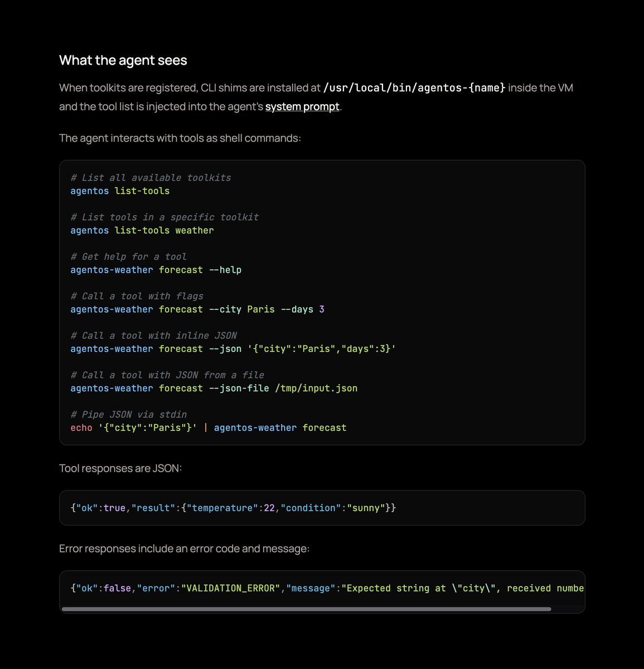Open the What the agent sees heading
Viewport: 644px width, 669px height.
[x=123, y=60]
